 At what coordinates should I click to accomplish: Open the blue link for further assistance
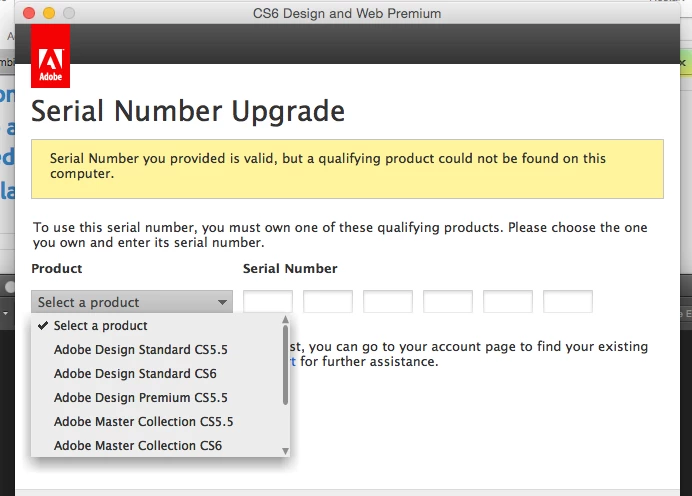pos(293,361)
